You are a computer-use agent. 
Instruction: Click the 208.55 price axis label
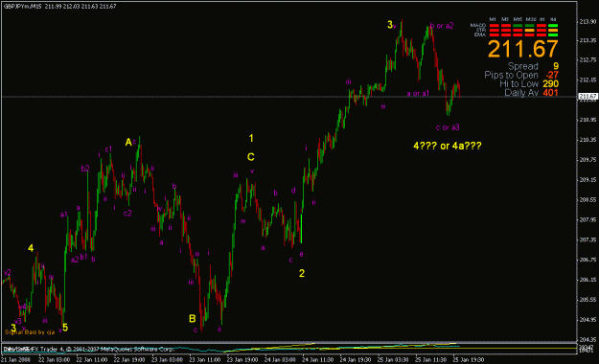click(587, 200)
